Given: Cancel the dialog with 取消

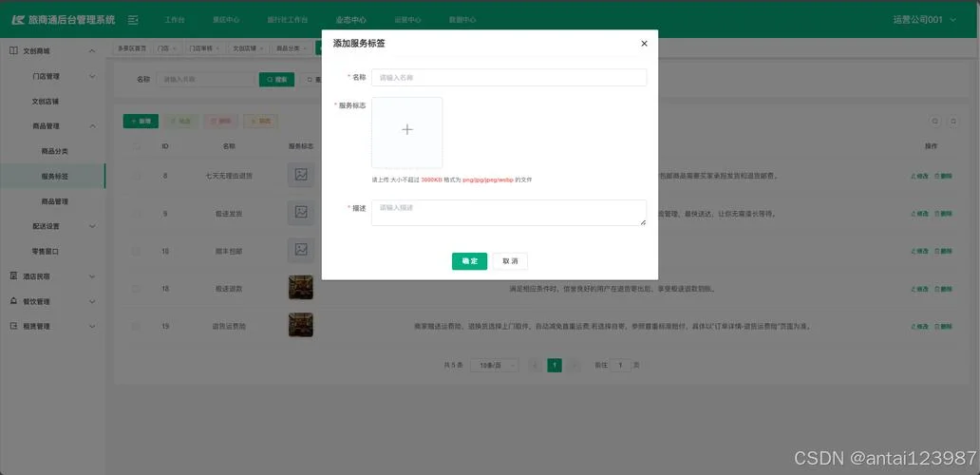Looking at the screenshot, I should [x=510, y=261].
